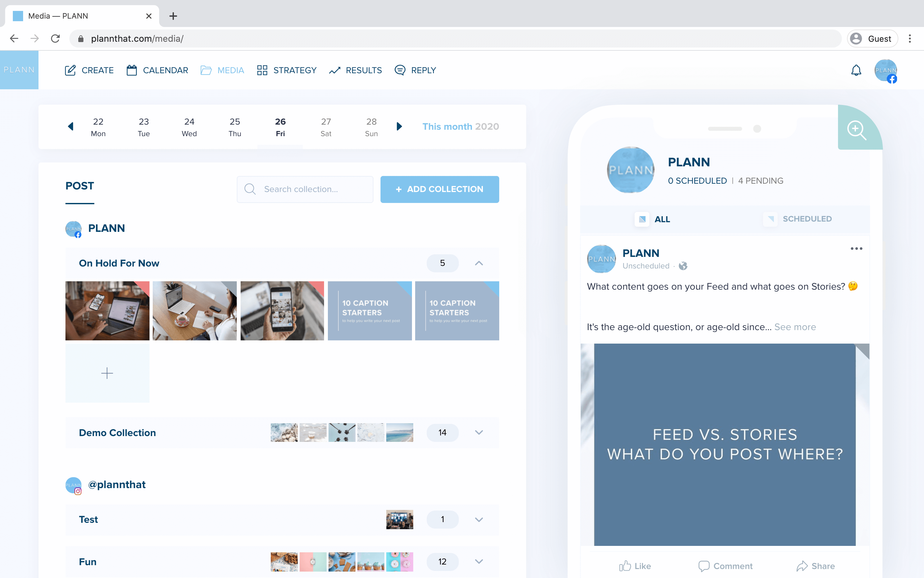Click the Search collection input field

(305, 189)
